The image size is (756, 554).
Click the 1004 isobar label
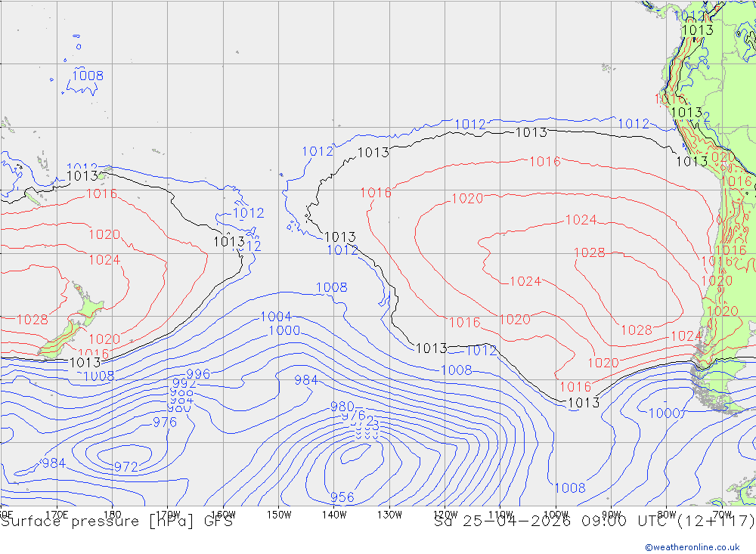276,317
